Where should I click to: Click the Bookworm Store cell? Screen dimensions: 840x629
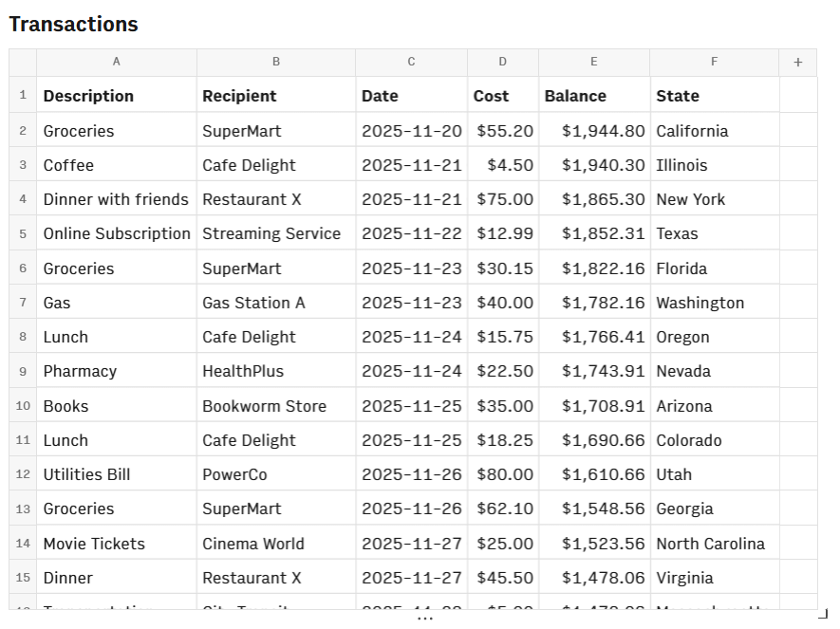pos(275,406)
